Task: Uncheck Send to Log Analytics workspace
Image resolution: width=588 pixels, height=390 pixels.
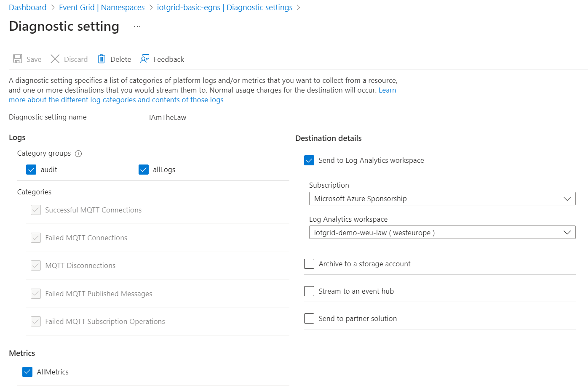Action: 309,160
